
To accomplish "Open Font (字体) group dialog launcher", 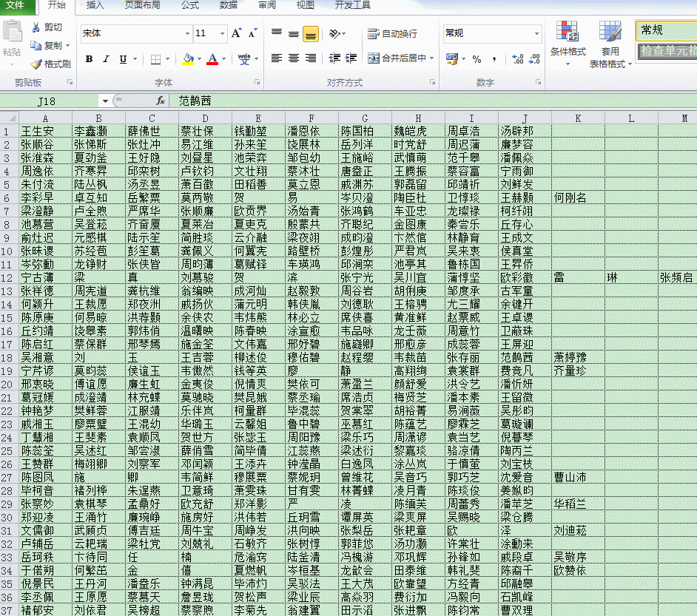I will (x=257, y=82).
